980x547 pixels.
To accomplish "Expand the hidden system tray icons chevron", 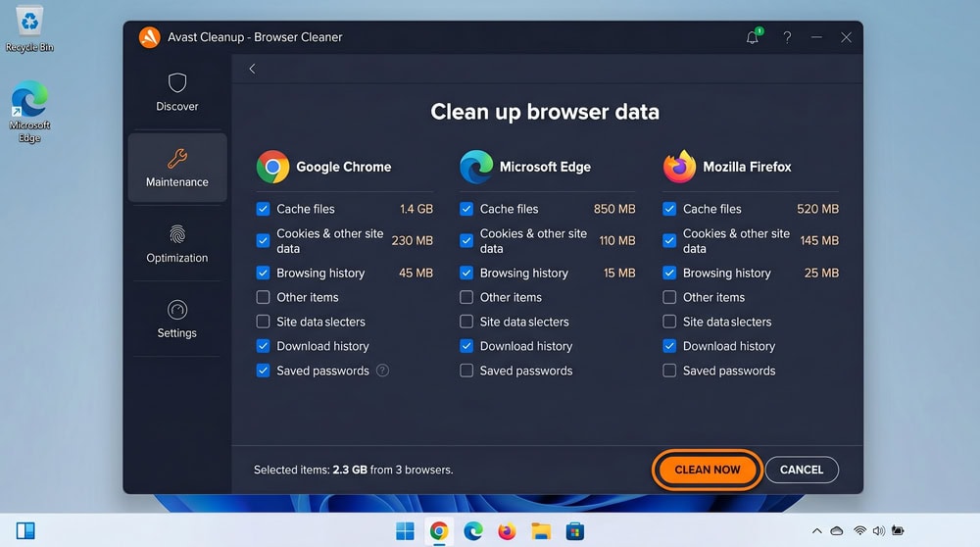I will [x=817, y=530].
